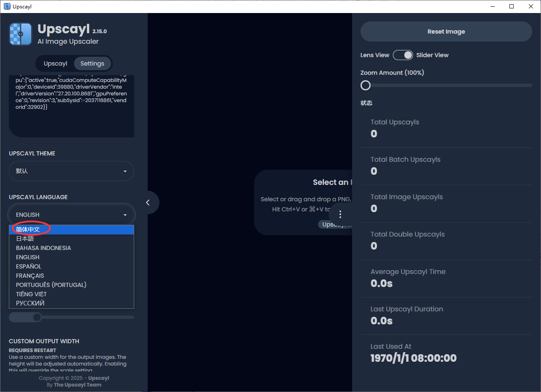541x392 pixels.
Task: Switch to the Upscayl tab
Action: (x=56, y=63)
